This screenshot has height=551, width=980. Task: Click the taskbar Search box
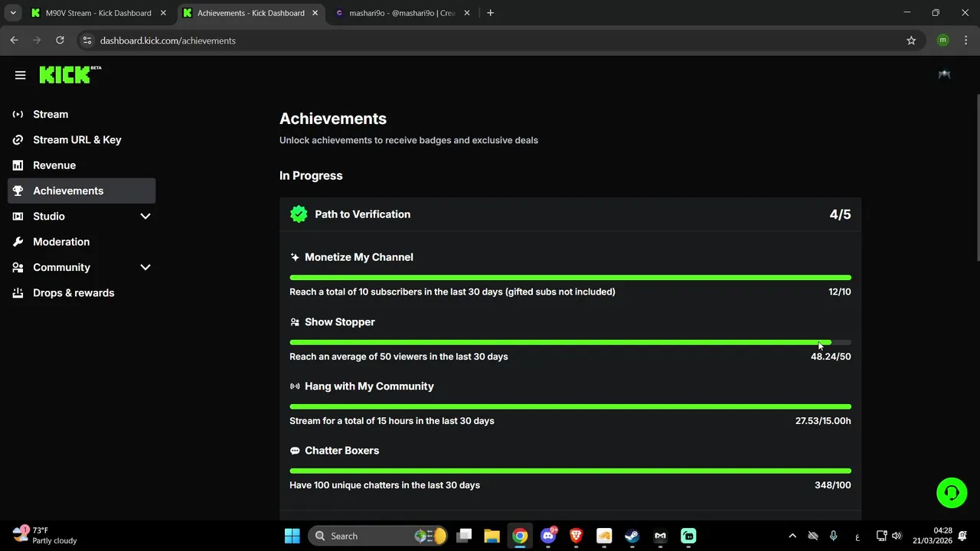coord(379,536)
